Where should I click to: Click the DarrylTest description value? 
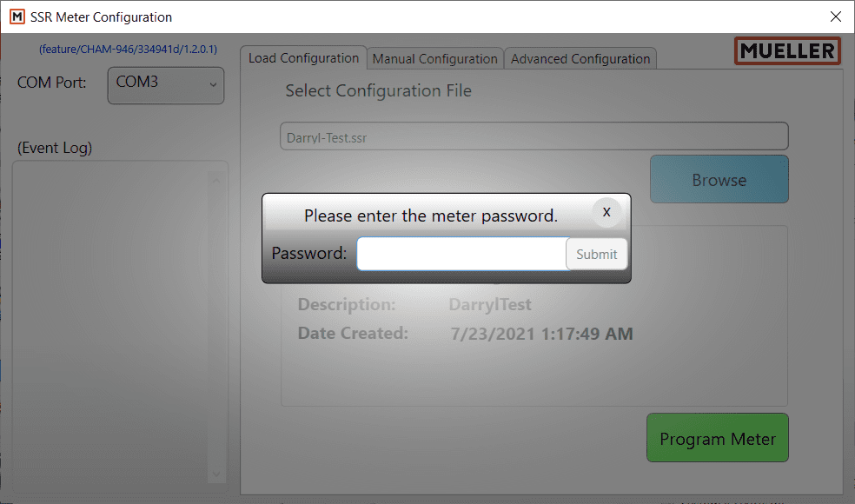point(490,305)
